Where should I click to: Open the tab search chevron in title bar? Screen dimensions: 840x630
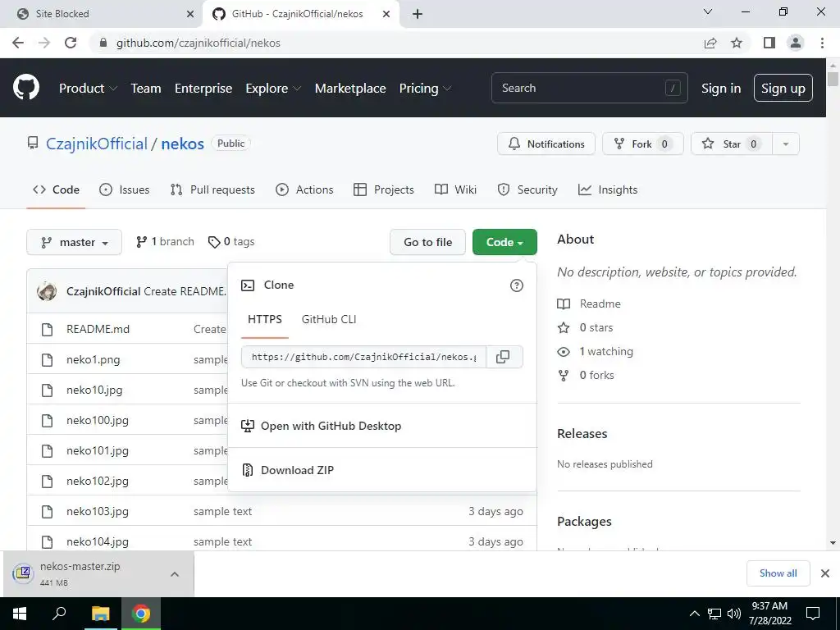pyautogui.click(x=708, y=11)
